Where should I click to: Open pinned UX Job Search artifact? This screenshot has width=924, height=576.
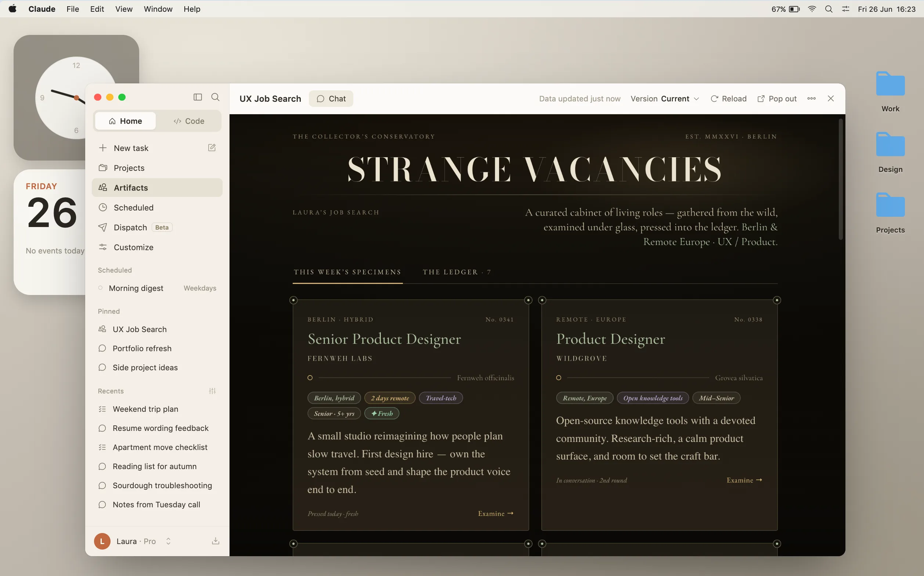coord(157,329)
